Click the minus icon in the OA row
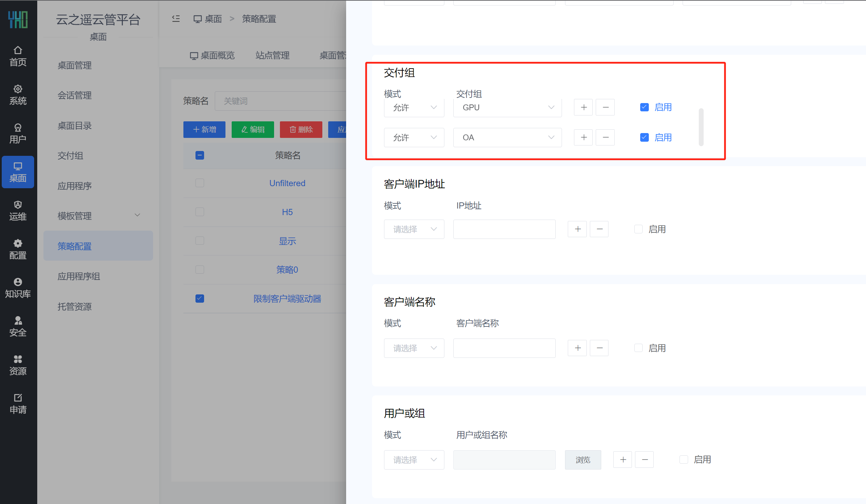This screenshot has width=866, height=504. [605, 137]
